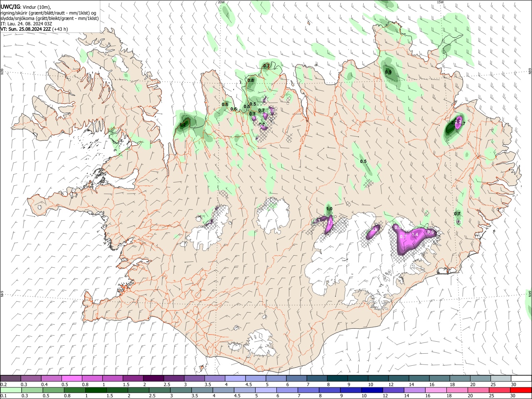The height and width of the screenshot is (399, 532).
Task: Click the '0.8' precipitation value on the map
Action: point(251,81)
